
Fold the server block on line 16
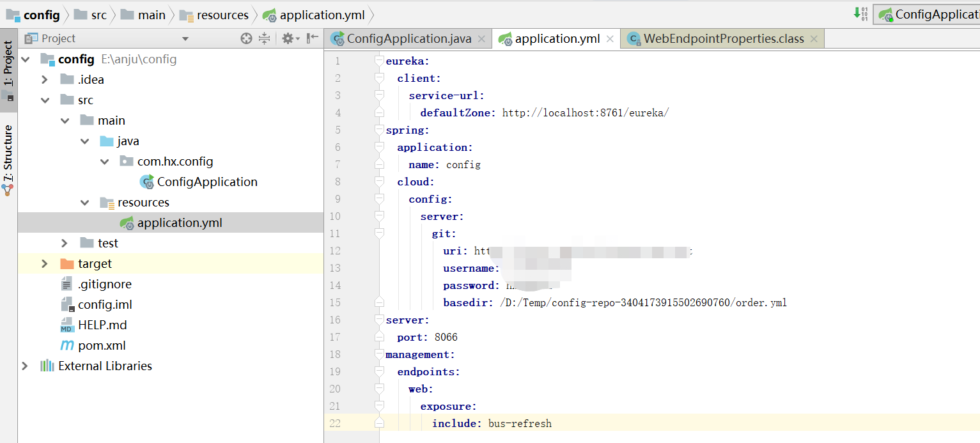coord(379,320)
